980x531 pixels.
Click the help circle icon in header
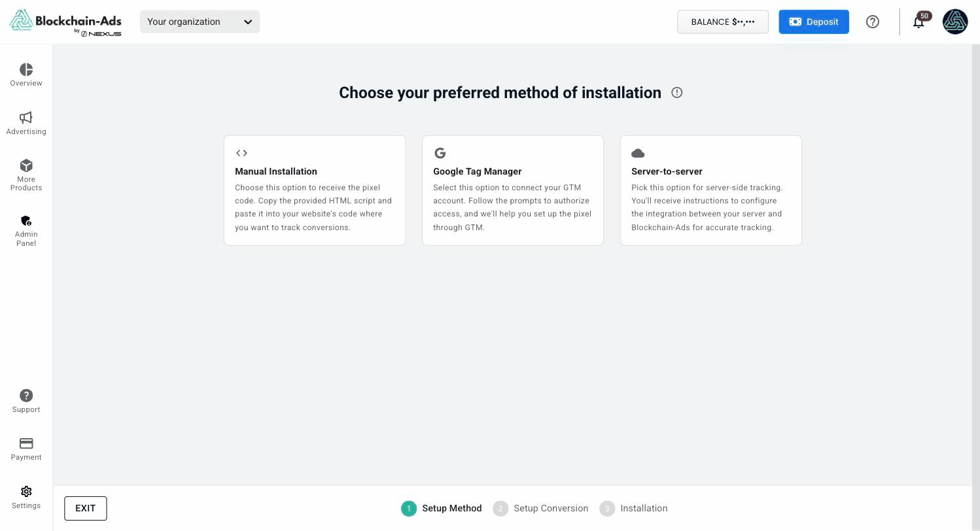pos(872,22)
